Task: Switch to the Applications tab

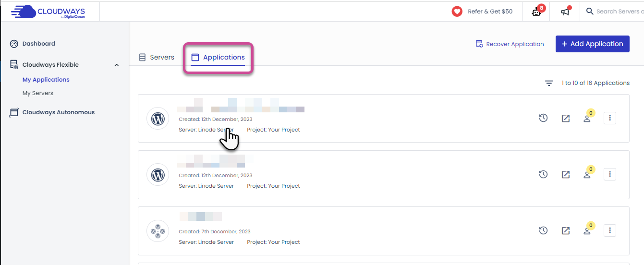Action: [x=218, y=58]
